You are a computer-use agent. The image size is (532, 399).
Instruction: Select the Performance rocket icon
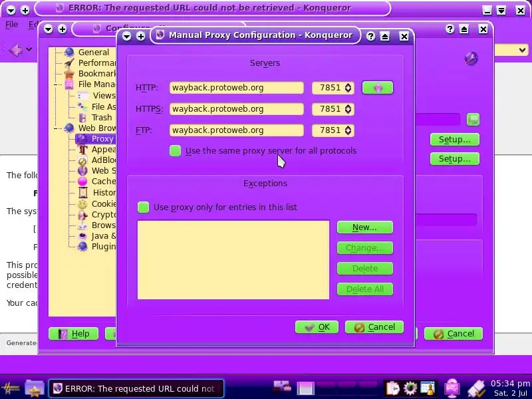(69, 63)
